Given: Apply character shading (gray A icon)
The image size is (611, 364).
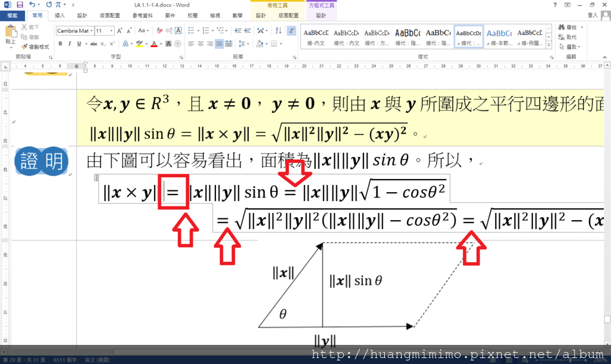Looking at the screenshot, I should point(168,44).
